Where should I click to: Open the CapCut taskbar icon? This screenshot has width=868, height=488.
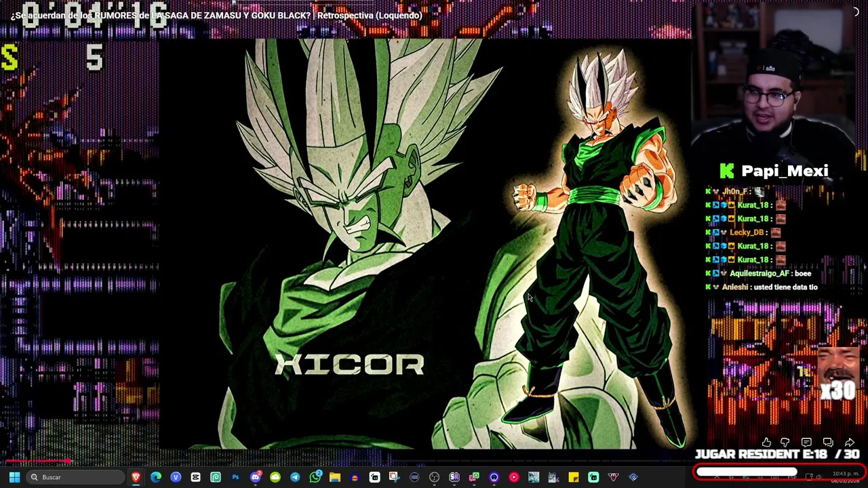196,477
